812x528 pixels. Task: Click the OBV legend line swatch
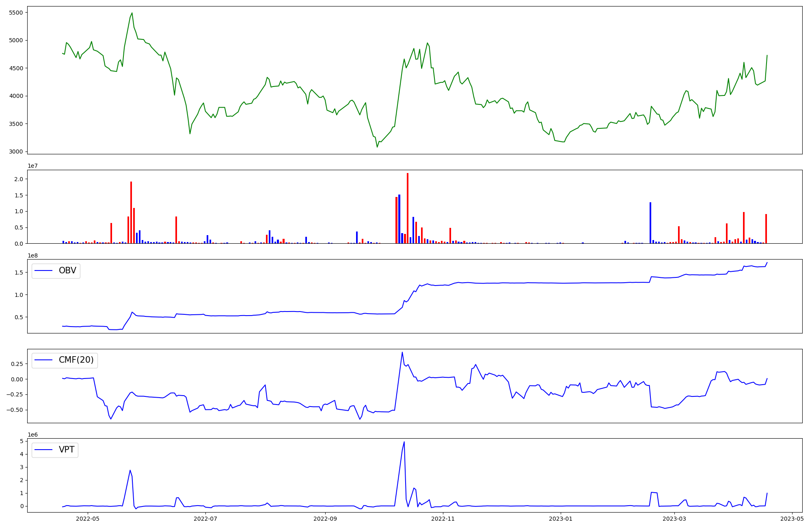[44, 270]
